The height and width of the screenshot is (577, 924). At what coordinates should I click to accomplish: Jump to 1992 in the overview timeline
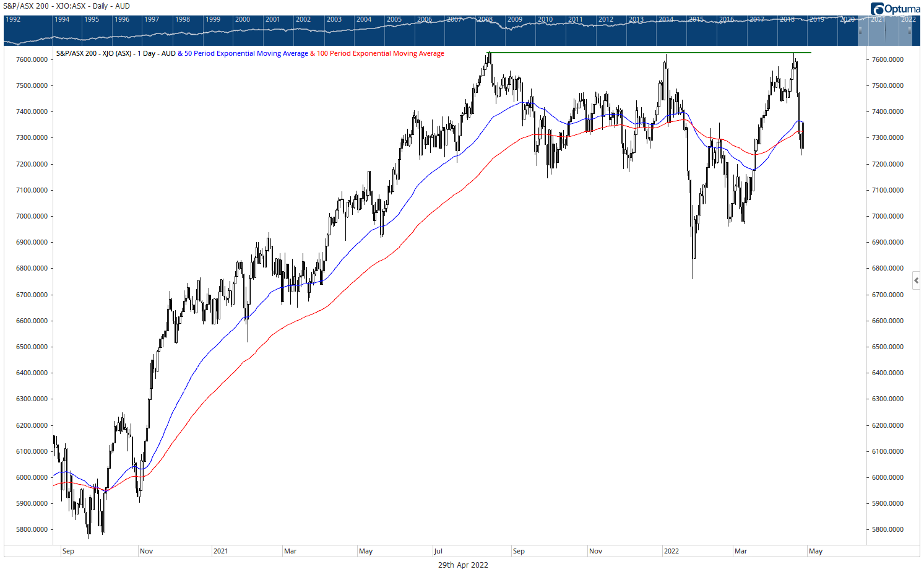tap(13, 19)
